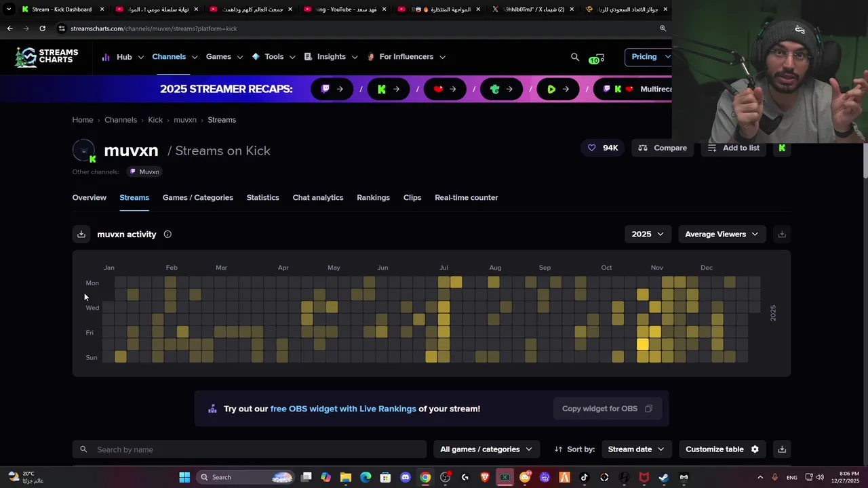Click the Windows taskbar Search box
The height and width of the screenshot is (488, 868).
click(x=245, y=477)
